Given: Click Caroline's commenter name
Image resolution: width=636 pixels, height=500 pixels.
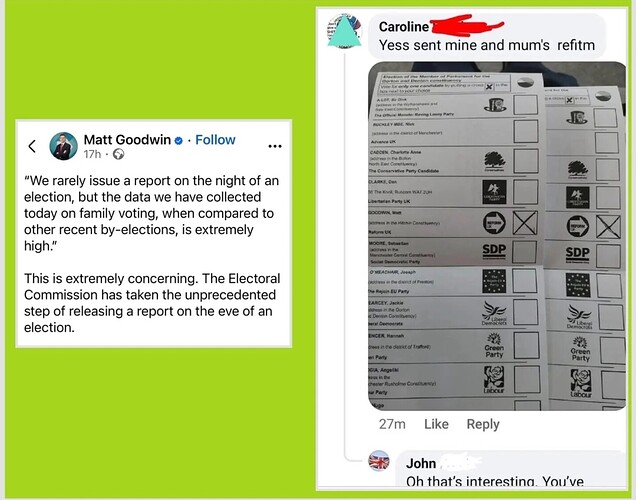Looking at the screenshot, I should point(404,27).
